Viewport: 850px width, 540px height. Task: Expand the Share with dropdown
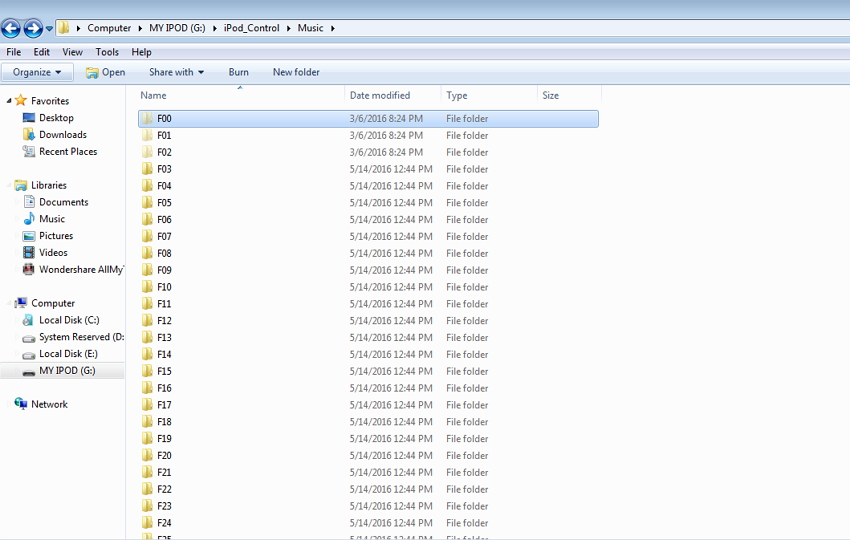pyautogui.click(x=176, y=72)
